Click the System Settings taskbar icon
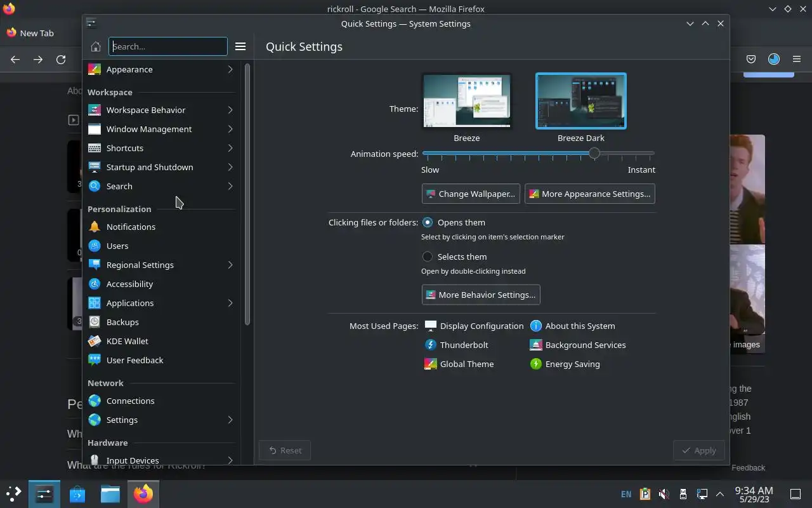Image resolution: width=812 pixels, height=508 pixels. [x=44, y=493]
